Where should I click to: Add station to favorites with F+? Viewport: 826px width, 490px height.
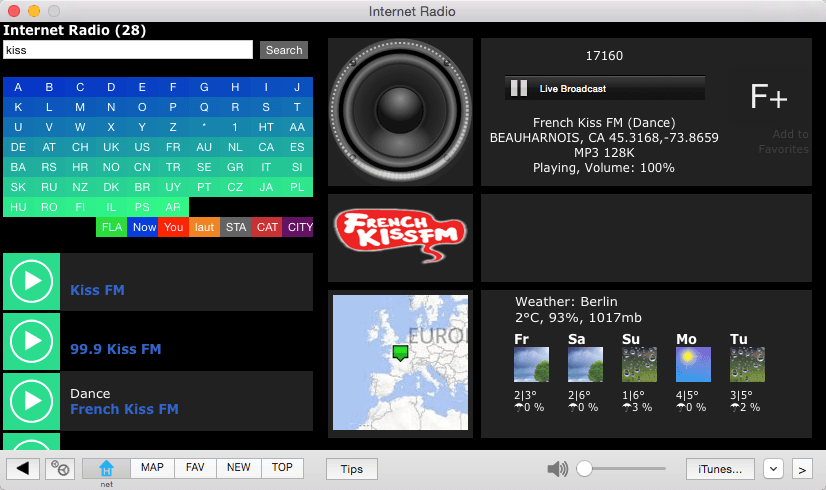pos(769,96)
